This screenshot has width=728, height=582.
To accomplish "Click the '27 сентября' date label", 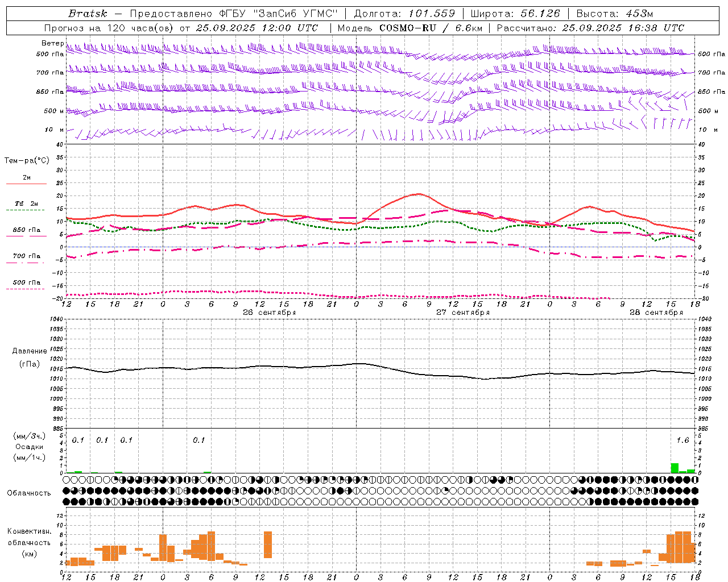I will pyautogui.click(x=463, y=313).
